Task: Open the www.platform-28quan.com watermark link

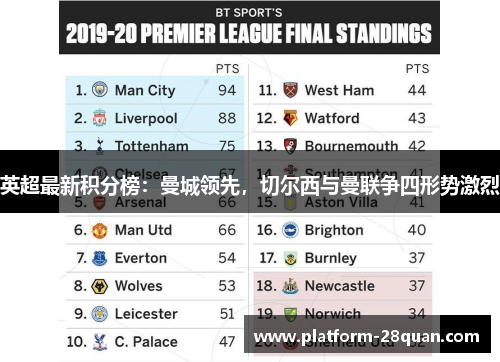Action: coord(367,336)
